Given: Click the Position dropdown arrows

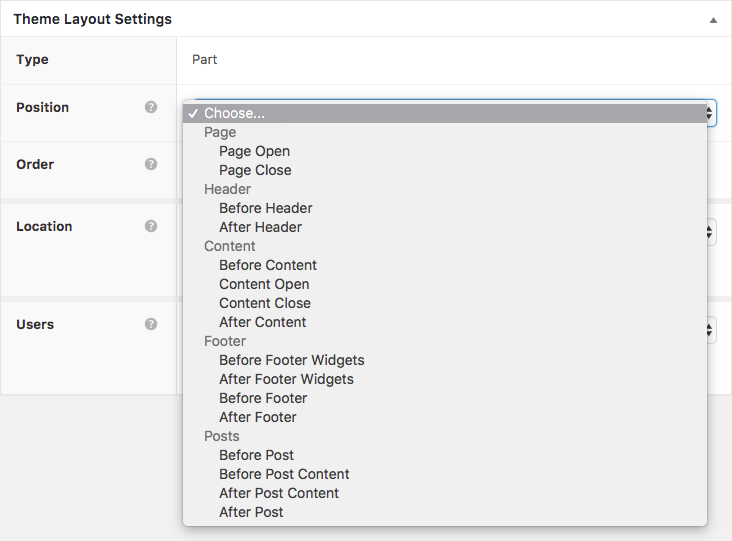Looking at the screenshot, I should 711,113.
